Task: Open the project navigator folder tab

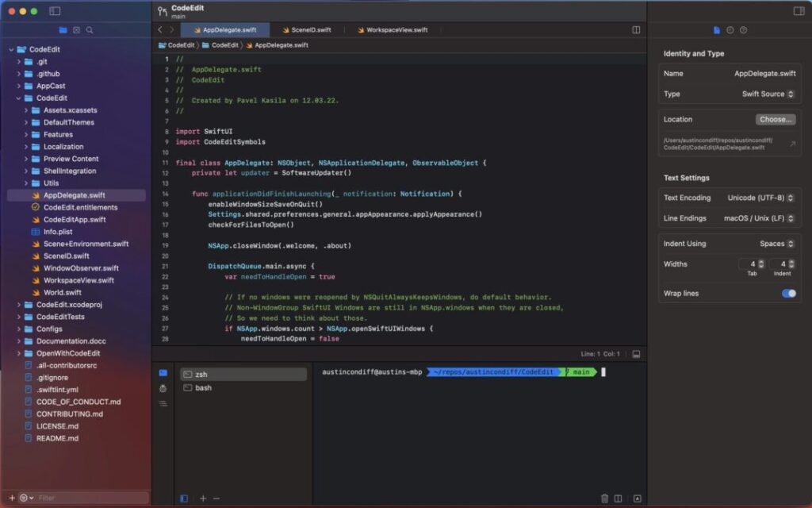Action: (x=63, y=30)
